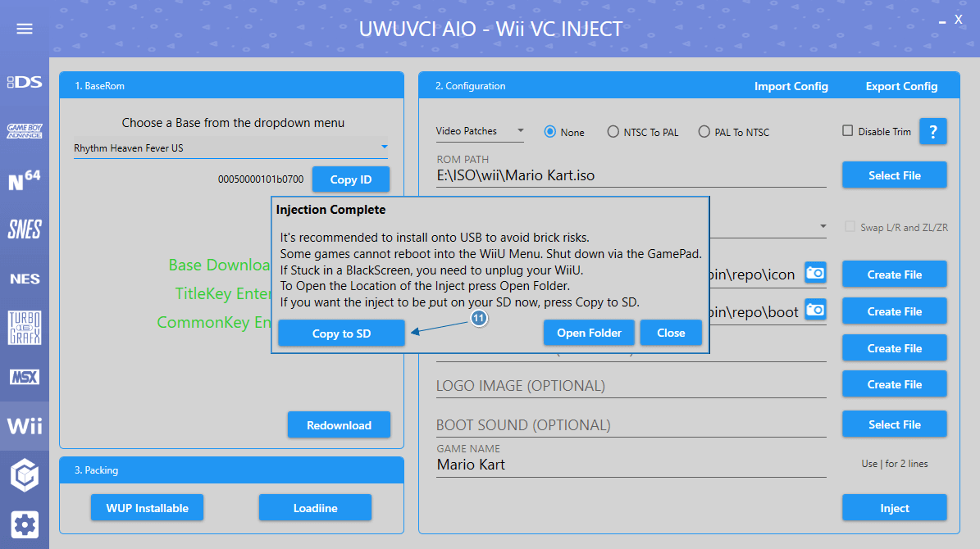Switch to the Game Boy Advance console
The image size is (980, 549).
25,130
